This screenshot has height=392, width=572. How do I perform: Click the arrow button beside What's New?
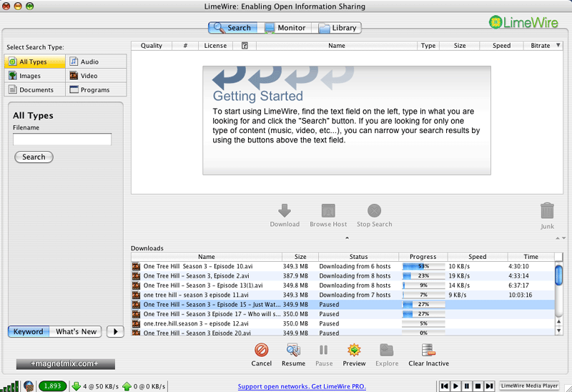click(x=115, y=331)
